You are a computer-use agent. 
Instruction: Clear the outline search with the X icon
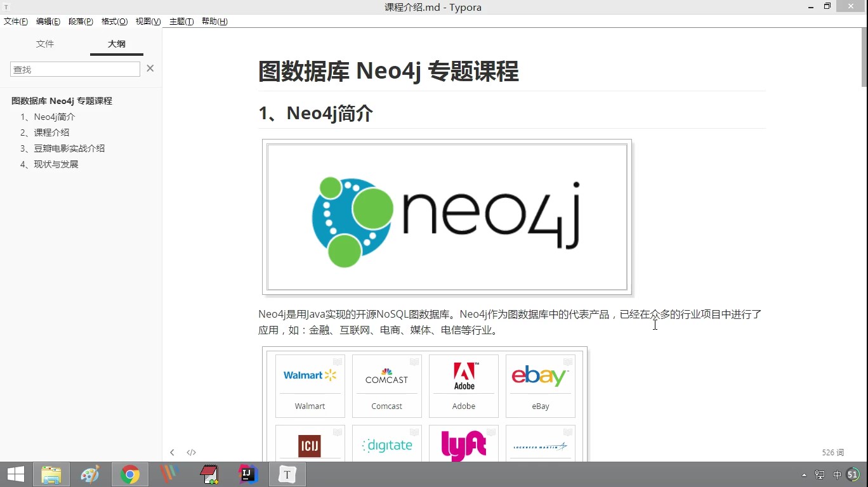pyautogui.click(x=150, y=68)
